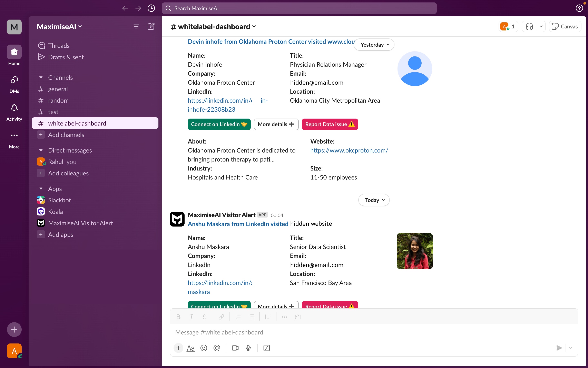Image resolution: width=588 pixels, height=368 pixels.
Task: Click the Message #whitelabel-dashboard input field
Action: [x=374, y=332]
